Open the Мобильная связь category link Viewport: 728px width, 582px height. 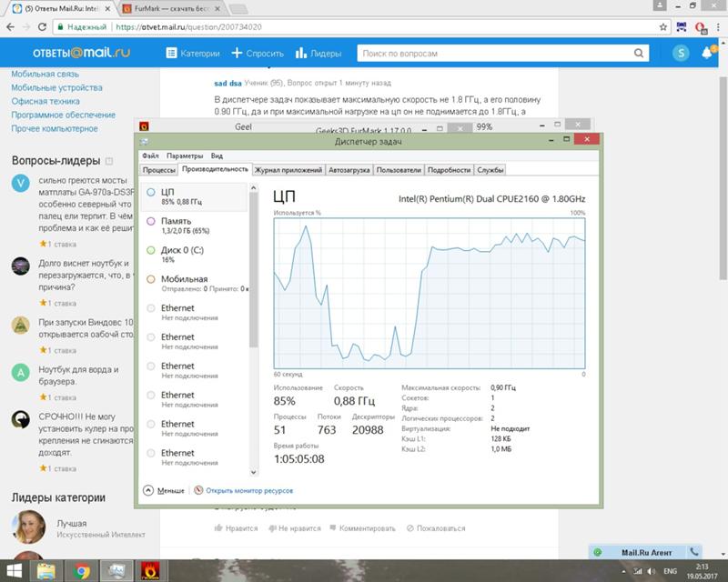click(45, 74)
